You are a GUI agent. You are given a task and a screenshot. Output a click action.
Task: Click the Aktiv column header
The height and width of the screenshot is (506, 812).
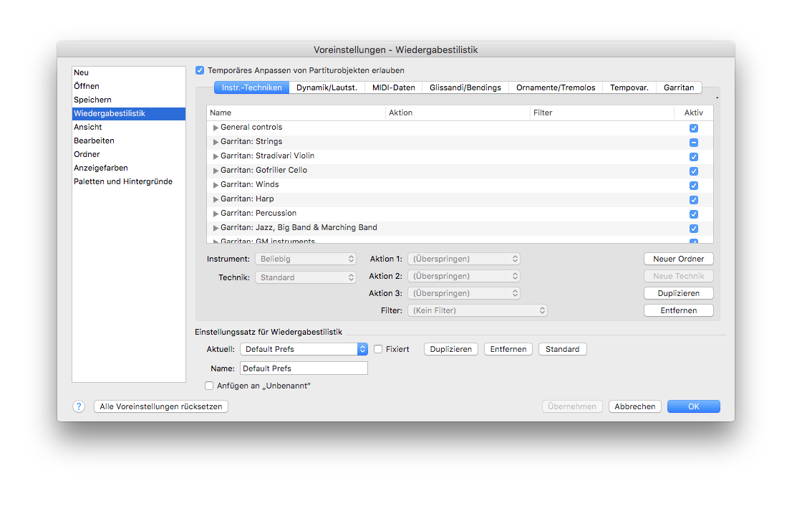click(x=693, y=113)
